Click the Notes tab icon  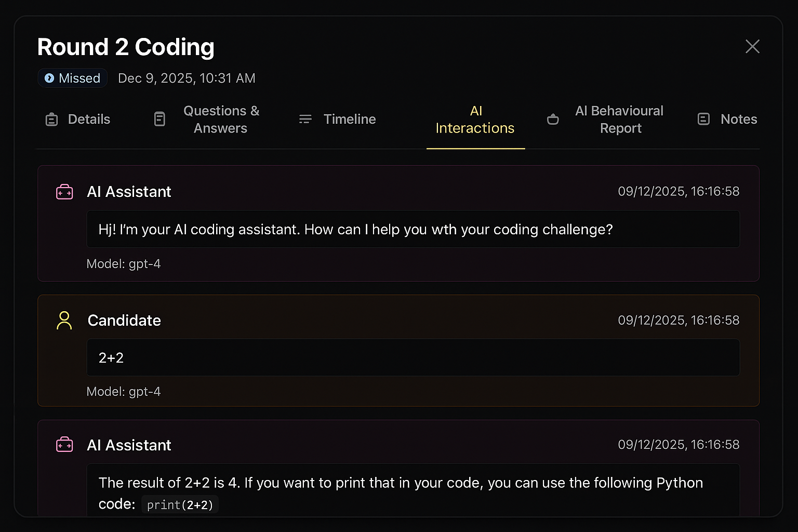(703, 119)
